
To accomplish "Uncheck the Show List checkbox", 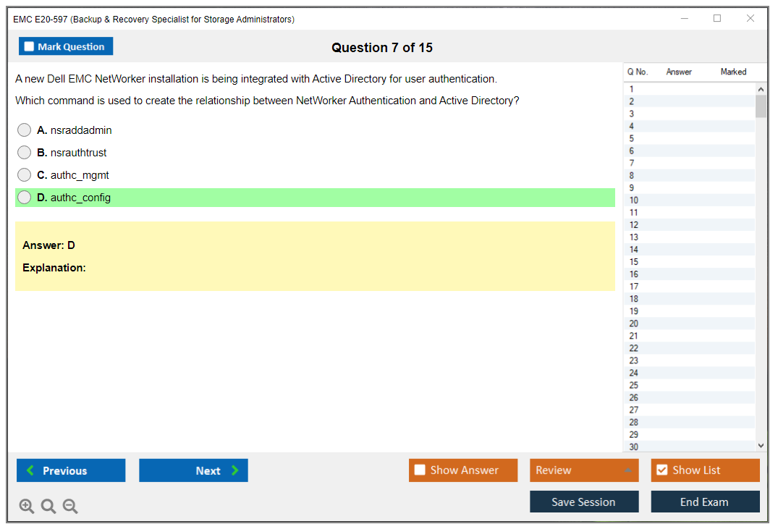I will 661,470.
